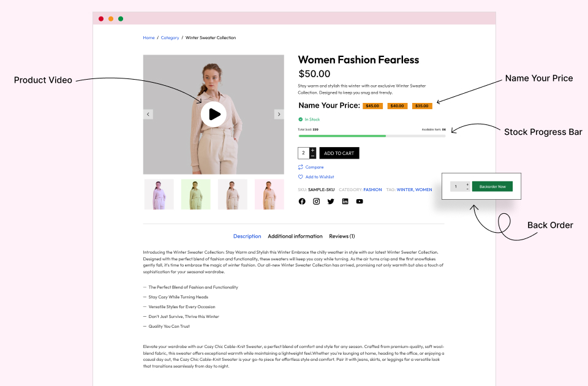588x386 pixels.
Task: Increase quantity with the plus stepper
Action: click(x=313, y=150)
